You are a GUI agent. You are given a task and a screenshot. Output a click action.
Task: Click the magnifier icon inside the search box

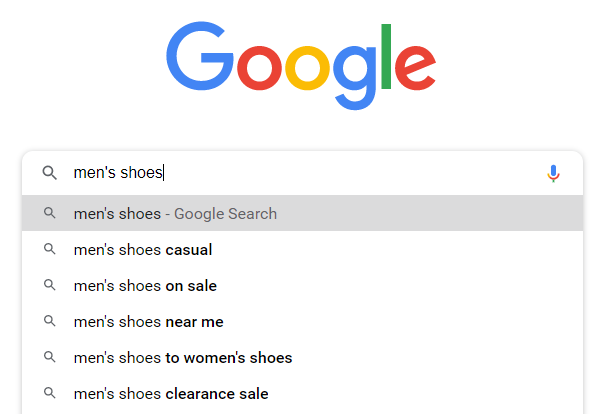(49, 173)
